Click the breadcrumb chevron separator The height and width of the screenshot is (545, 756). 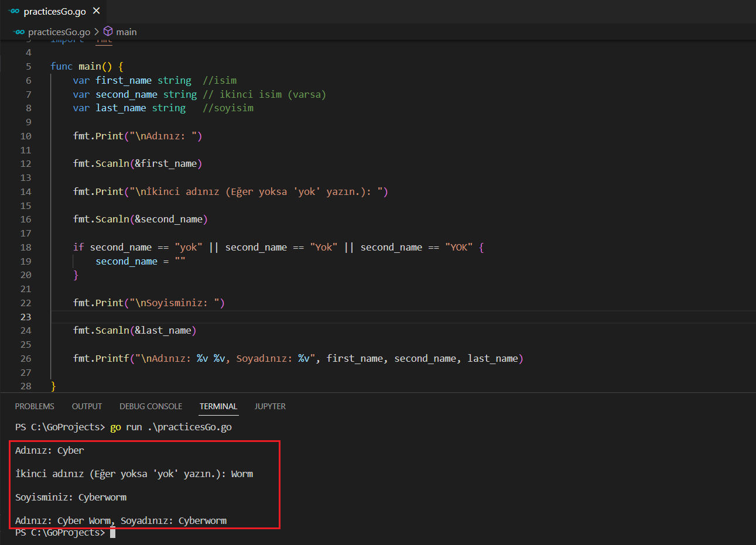[x=97, y=32]
